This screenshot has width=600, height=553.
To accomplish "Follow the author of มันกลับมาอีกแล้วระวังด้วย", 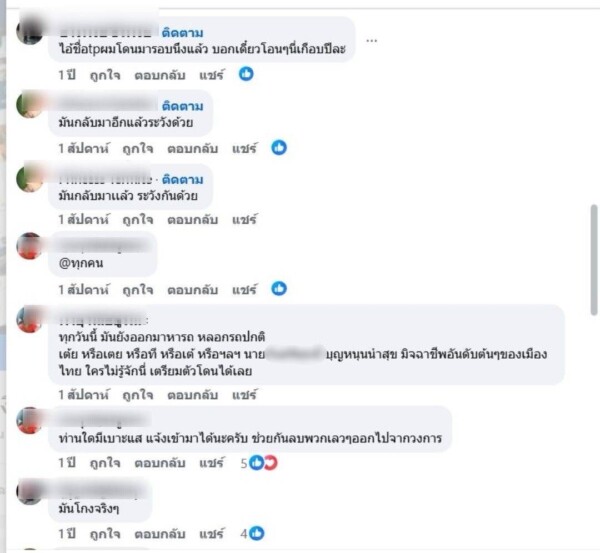I will (182, 106).
